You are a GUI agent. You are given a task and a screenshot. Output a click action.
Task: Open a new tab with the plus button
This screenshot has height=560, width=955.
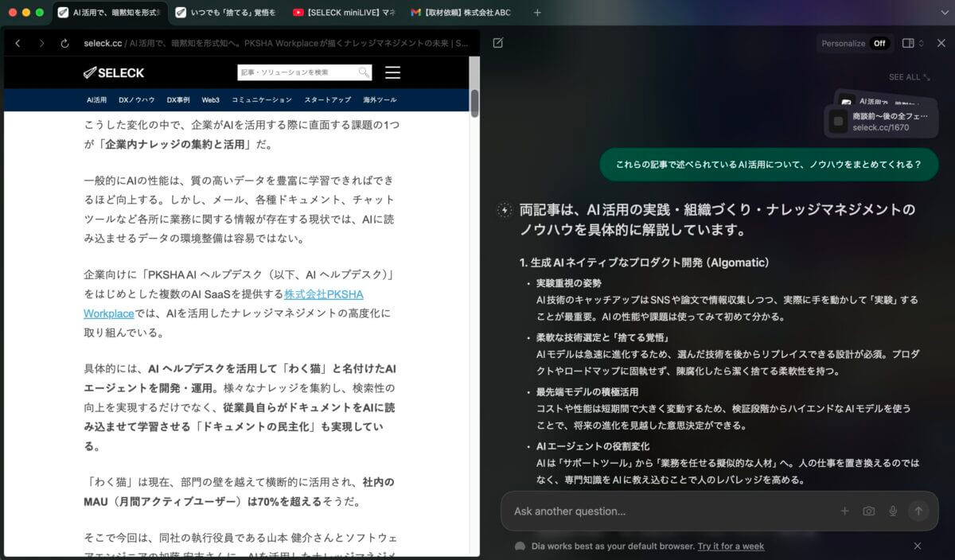(x=537, y=13)
